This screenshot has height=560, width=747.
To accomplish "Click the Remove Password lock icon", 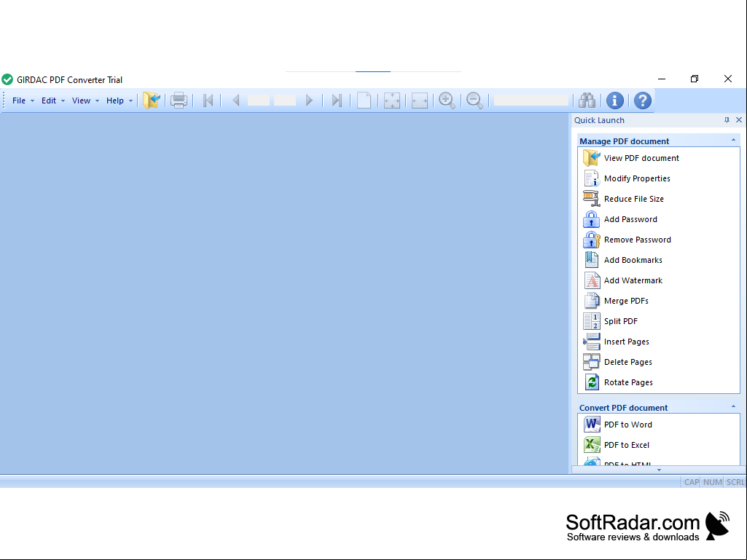I will click(591, 240).
